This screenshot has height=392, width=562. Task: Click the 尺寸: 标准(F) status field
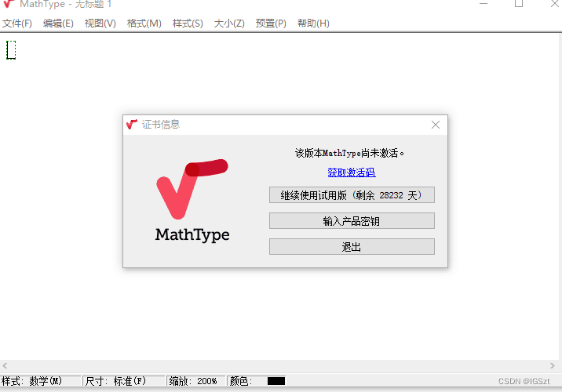click(123, 381)
